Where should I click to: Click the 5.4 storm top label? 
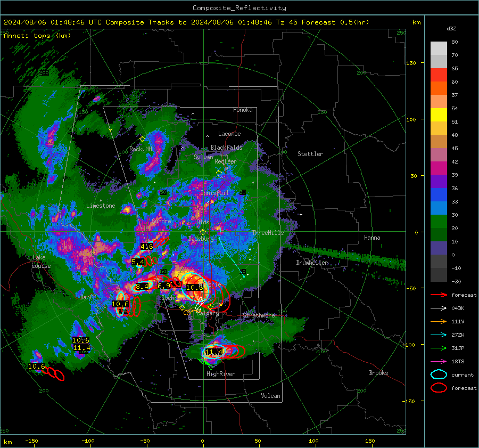click(138, 262)
